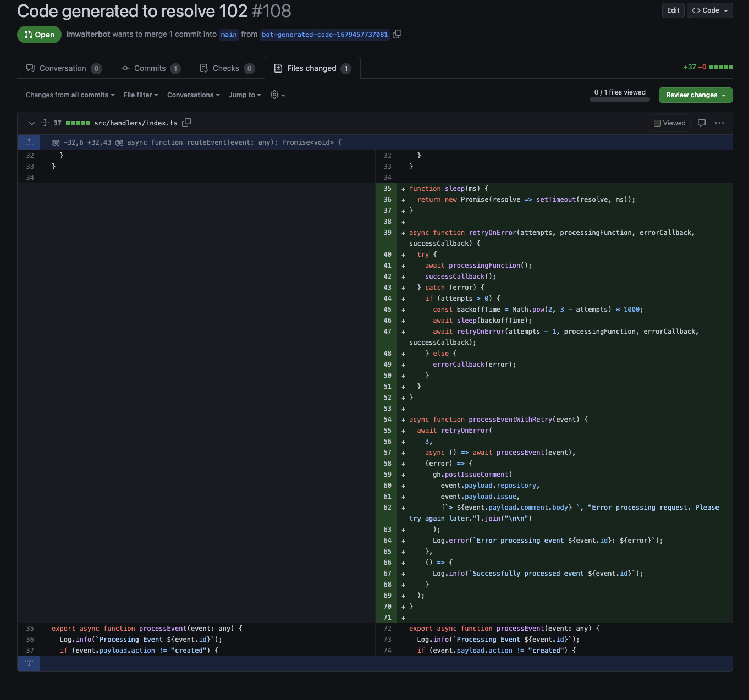Click 'errorCallback(error);' code line
The image size is (749, 700).
pos(474,365)
